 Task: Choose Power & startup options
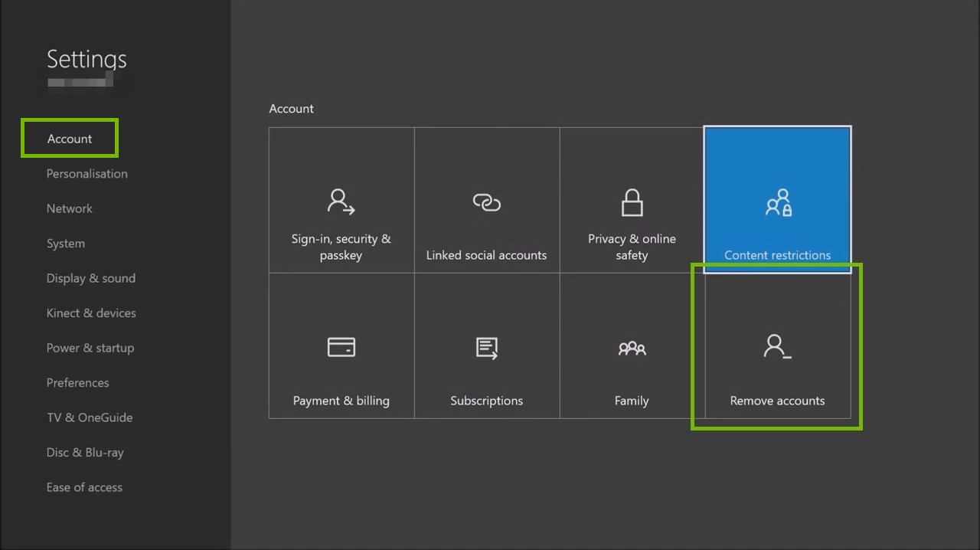[90, 348]
